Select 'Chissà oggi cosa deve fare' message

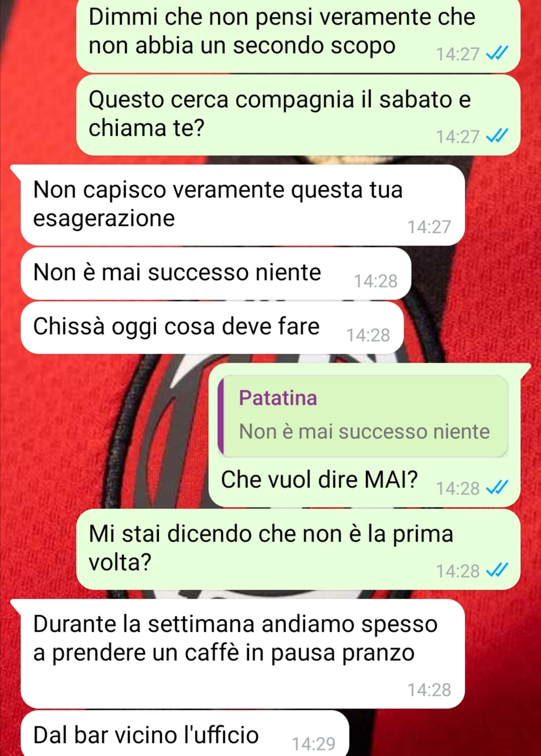[212, 328]
